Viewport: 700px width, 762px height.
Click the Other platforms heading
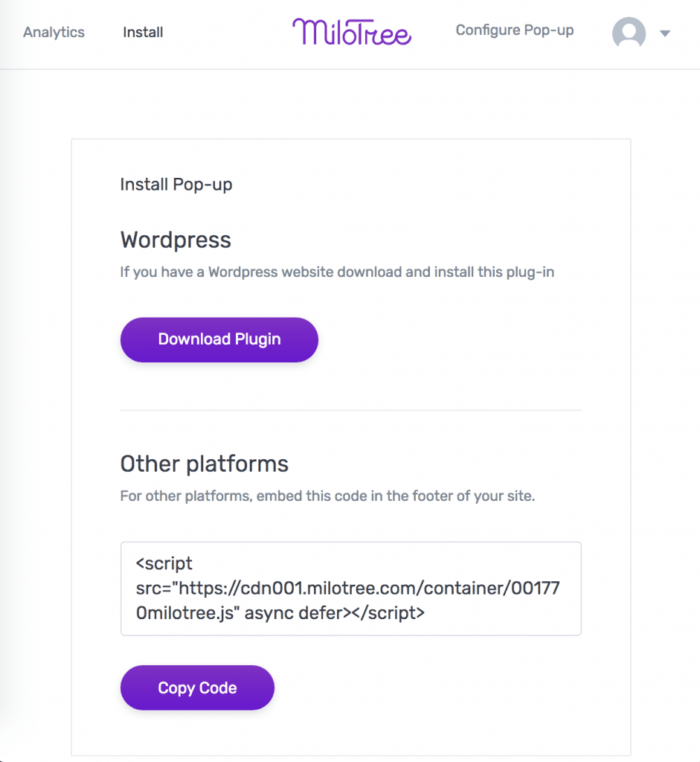coord(204,464)
